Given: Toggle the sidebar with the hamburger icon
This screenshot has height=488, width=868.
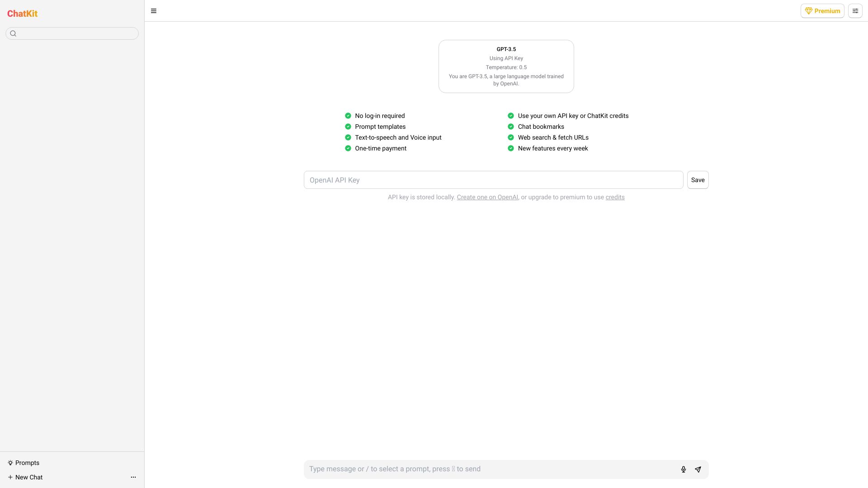Looking at the screenshot, I should [x=154, y=10].
